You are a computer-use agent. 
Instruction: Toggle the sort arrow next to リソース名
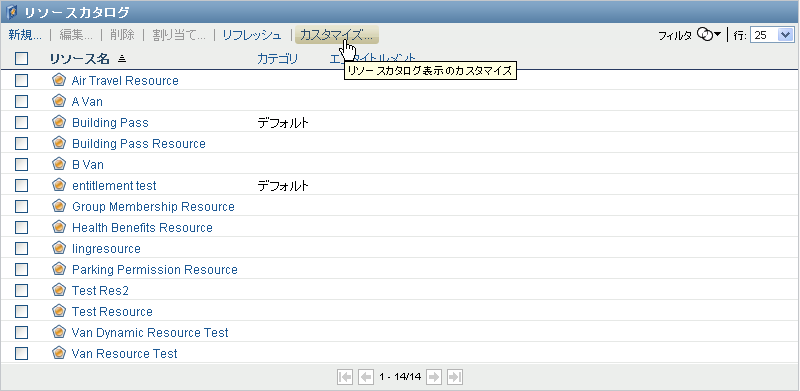point(121,59)
